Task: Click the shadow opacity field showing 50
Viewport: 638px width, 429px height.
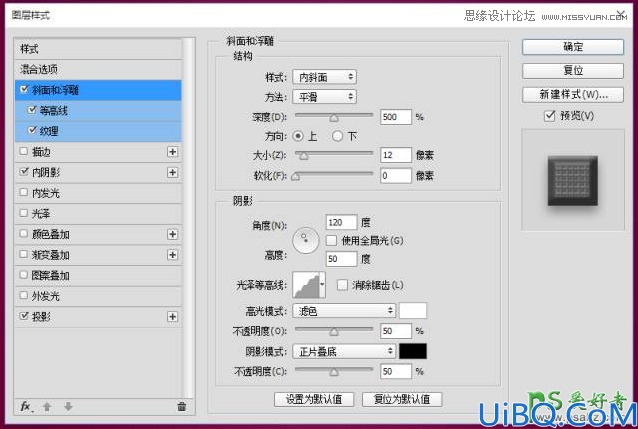Action: click(x=395, y=371)
